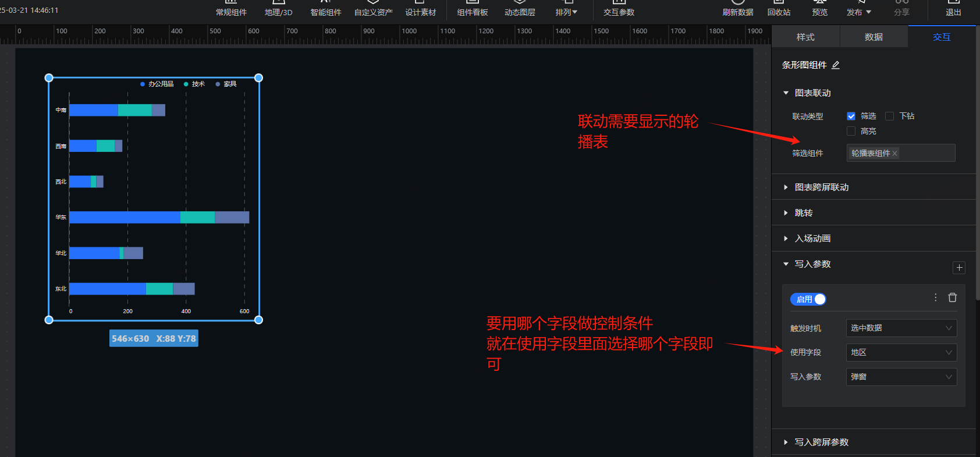
Task: Expand the 跳转 section
Action: pyautogui.click(x=786, y=213)
